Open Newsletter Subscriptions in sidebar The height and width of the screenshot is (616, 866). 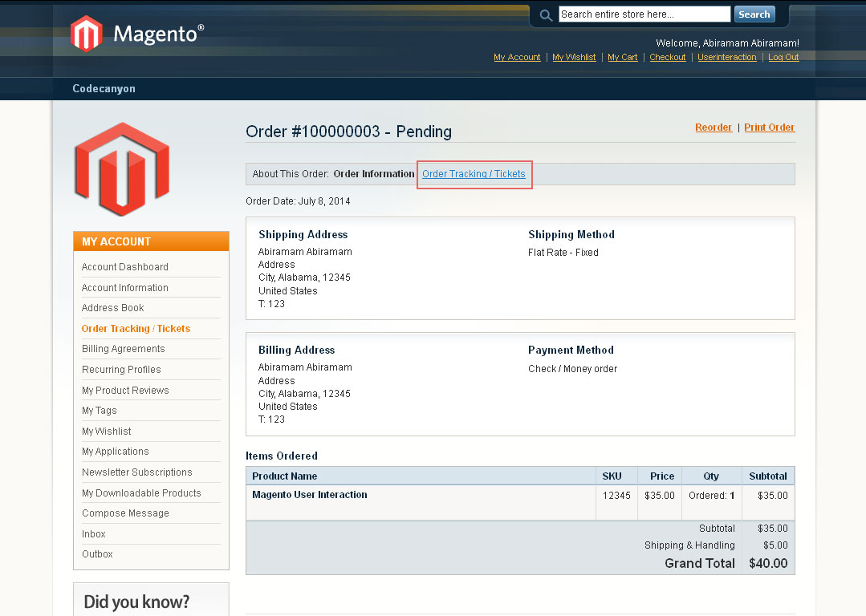(137, 472)
